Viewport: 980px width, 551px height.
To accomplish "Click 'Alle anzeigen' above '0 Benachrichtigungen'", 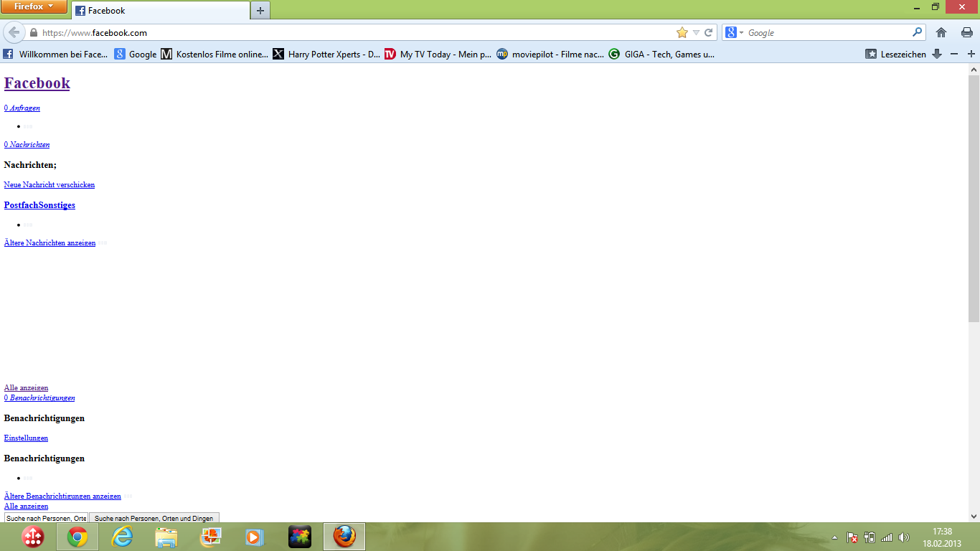I will click(x=27, y=387).
